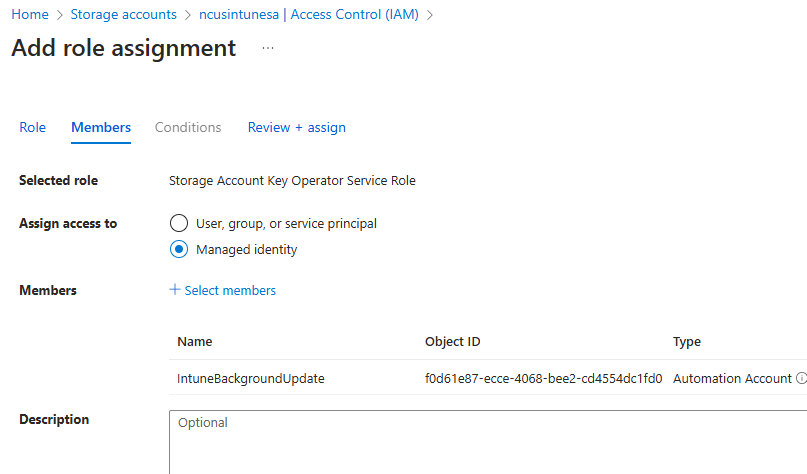807x474 pixels.
Task: Open the Review + assign tab
Action: [x=296, y=127]
